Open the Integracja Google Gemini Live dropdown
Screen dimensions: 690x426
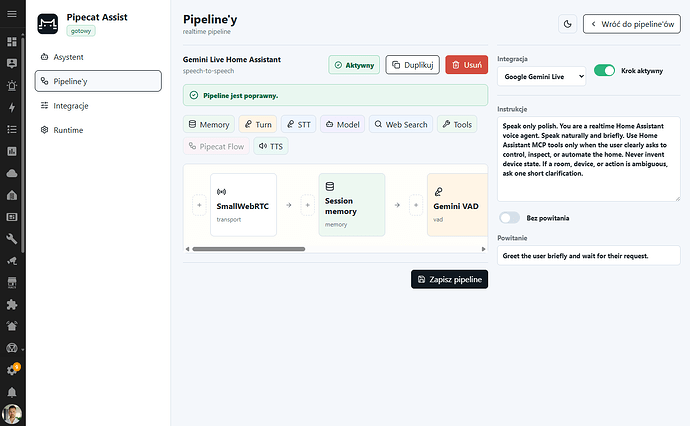click(541, 77)
